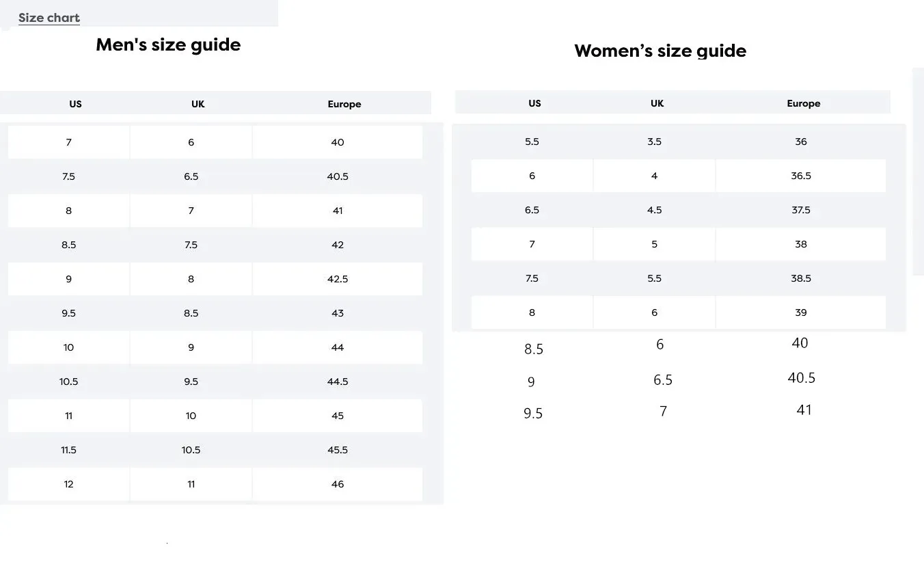The image size is (924, 562).
Task: Click the right-edge vertical scrollbar
Action: 919,171
